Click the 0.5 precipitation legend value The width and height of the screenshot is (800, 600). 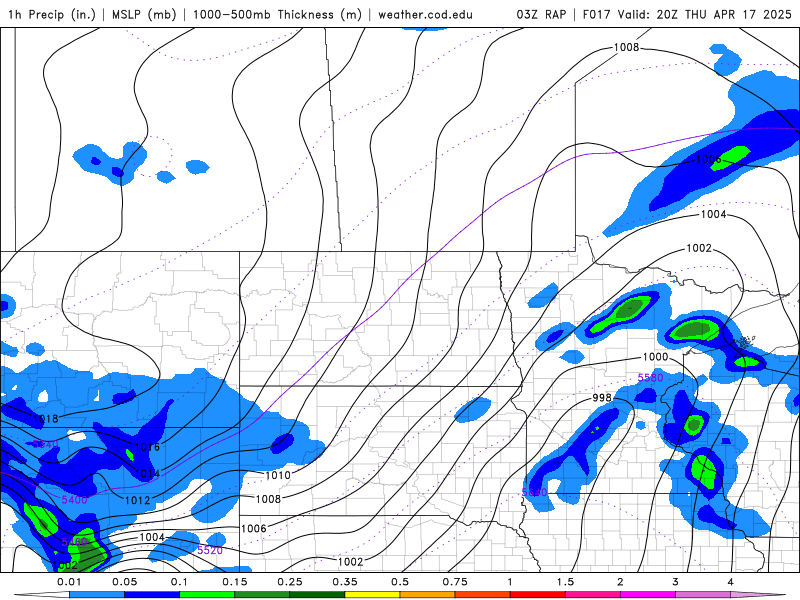tap(400, 582)
